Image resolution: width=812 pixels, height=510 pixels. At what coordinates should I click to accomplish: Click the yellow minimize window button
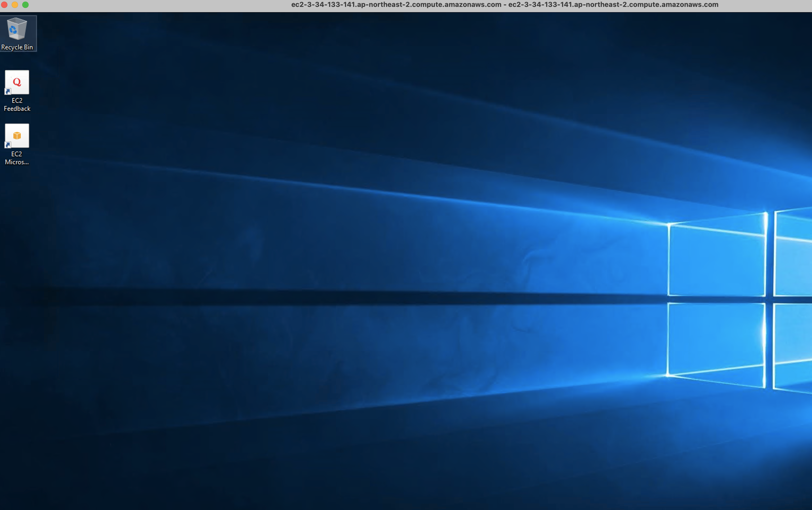pos(15,5)
